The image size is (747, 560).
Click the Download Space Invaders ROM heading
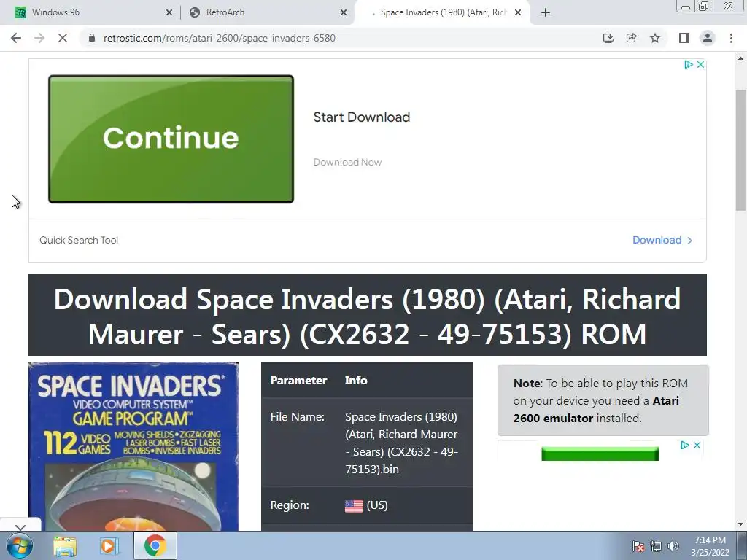[x=368, y=316]
